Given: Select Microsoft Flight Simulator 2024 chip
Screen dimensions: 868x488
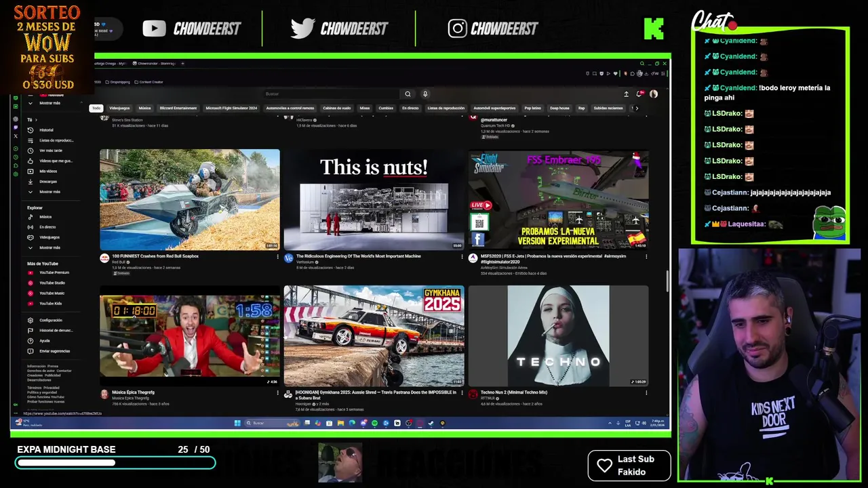Looking at the screenshot, I should 231,108.
